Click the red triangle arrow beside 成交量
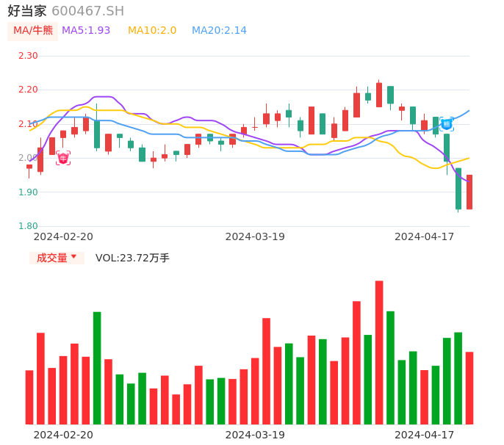 [x=73, y=257]
